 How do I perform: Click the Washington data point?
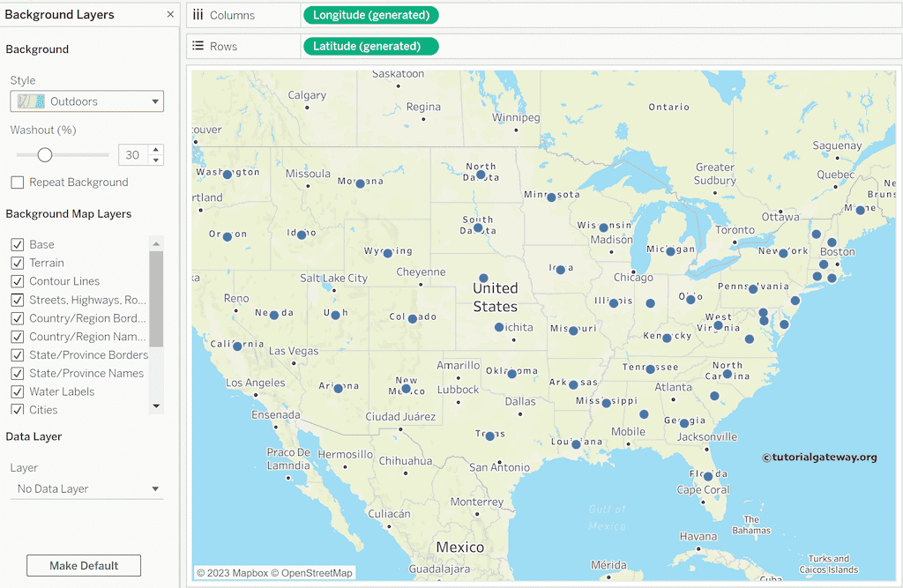228,174
